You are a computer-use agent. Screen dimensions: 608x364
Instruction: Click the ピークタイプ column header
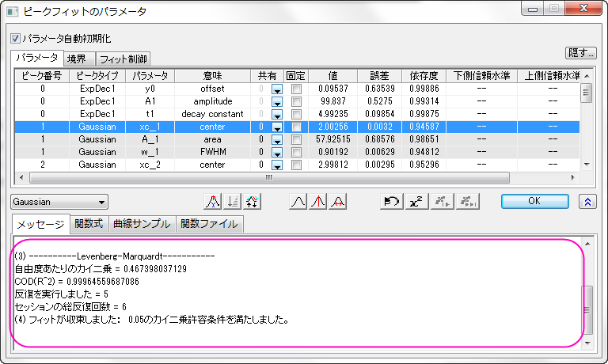[x=97, y=76]
